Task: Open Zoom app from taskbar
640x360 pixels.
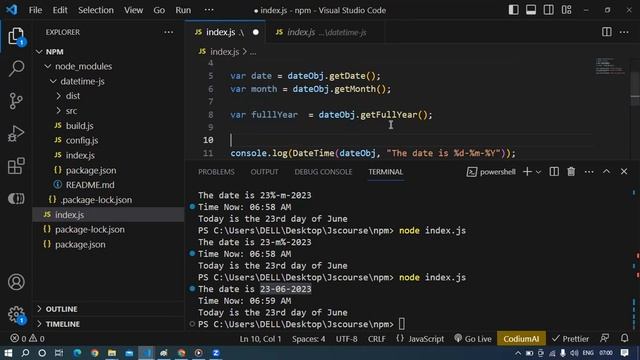Action: (216, 353)
